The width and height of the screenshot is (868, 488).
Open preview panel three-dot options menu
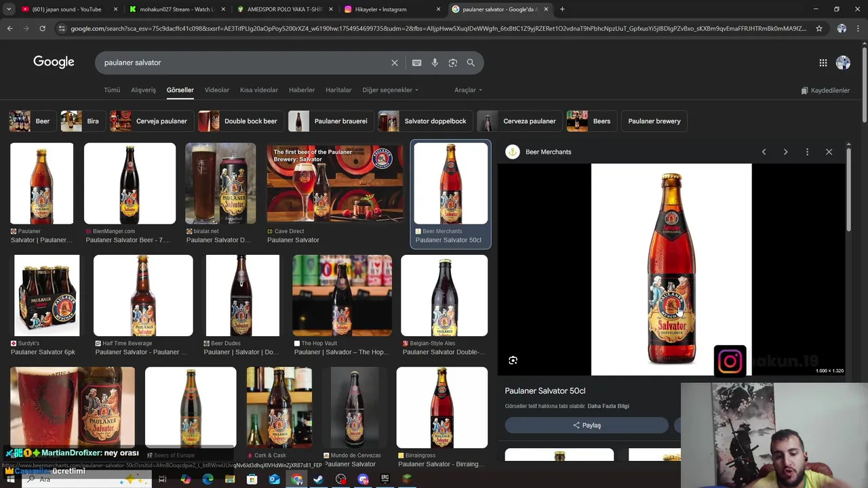(x=807, y=152)
